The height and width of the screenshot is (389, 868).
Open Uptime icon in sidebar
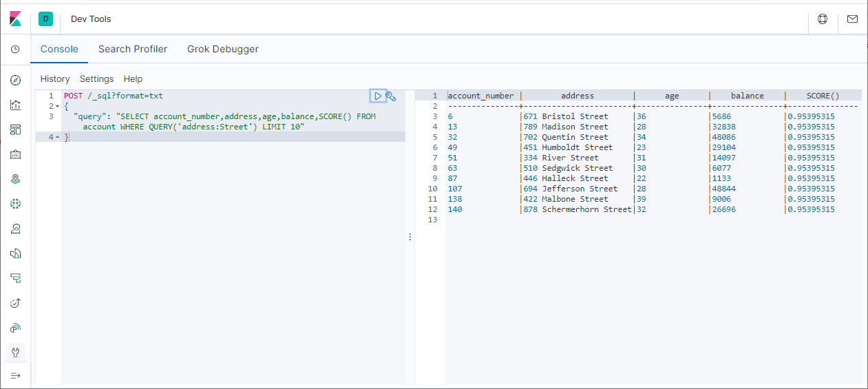click(15, 304)
